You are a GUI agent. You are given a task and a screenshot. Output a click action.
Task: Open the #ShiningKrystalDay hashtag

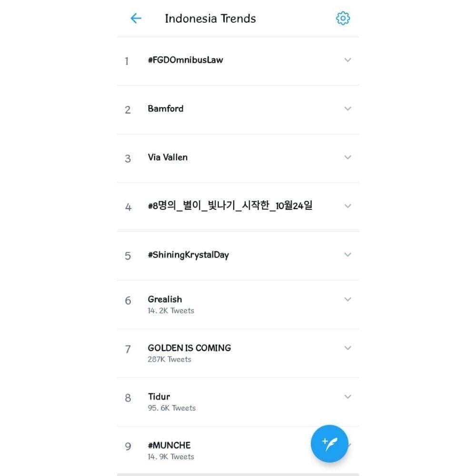[x=188, y=255]
